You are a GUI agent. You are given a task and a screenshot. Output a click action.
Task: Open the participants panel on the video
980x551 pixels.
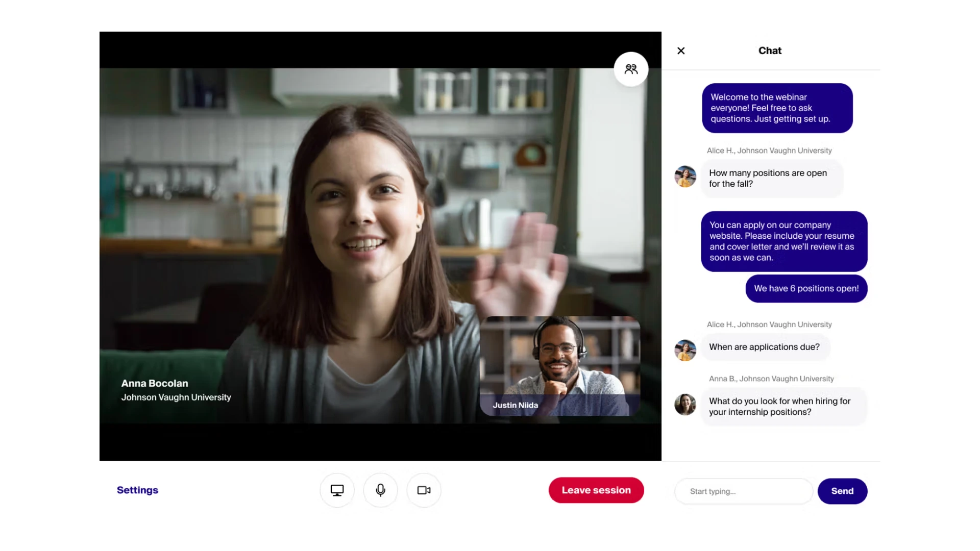coord(631,68)
